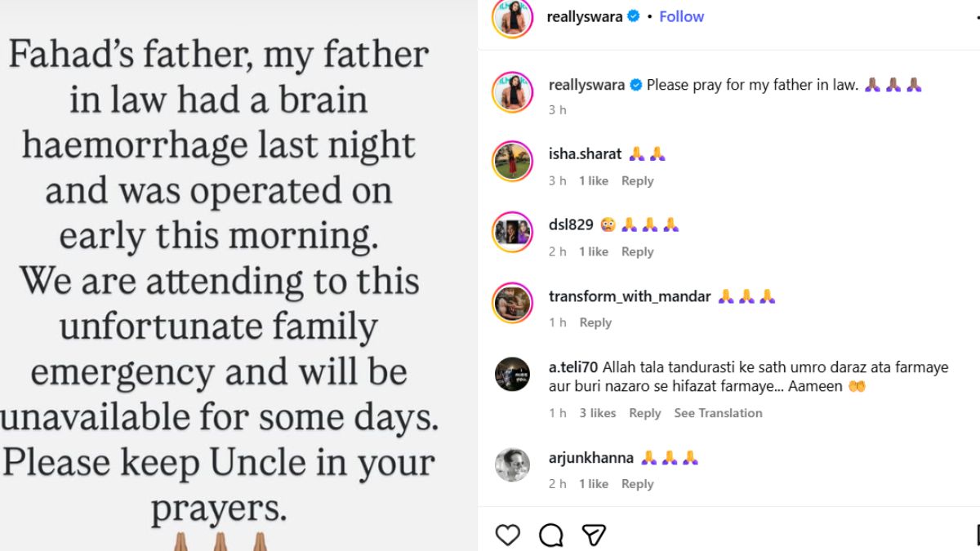This screenshot has width=980, height=551.
Task: Open comment bubble icon below comments
Action: pyautogui.click(x=551, y=535)
